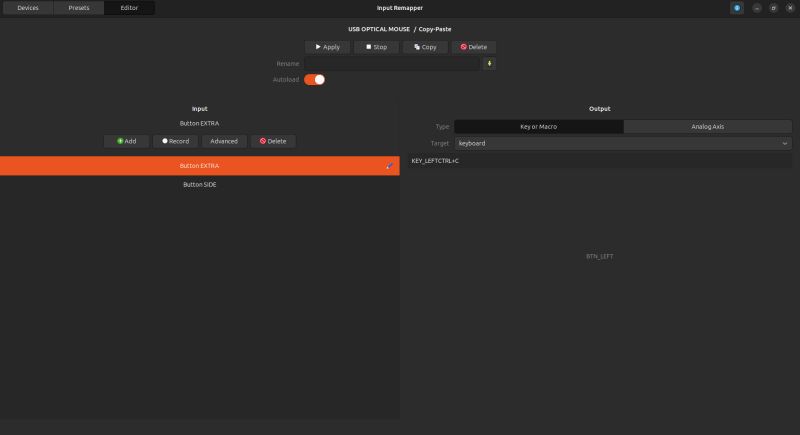Image resolution: width=800 pixels, height=435 pixels.
Task: Click the Button EXTRA label under Input
Action: [x=199, y=123]
